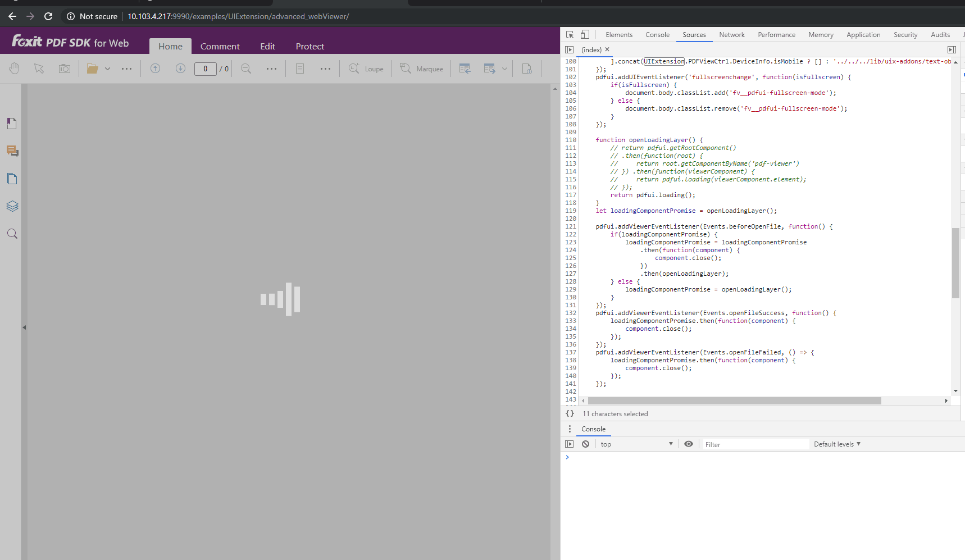Image resolution: width=965 pixels, height=560 pixels.
Task: Open the Security tab in DevTools
Action: coord(905,35)
